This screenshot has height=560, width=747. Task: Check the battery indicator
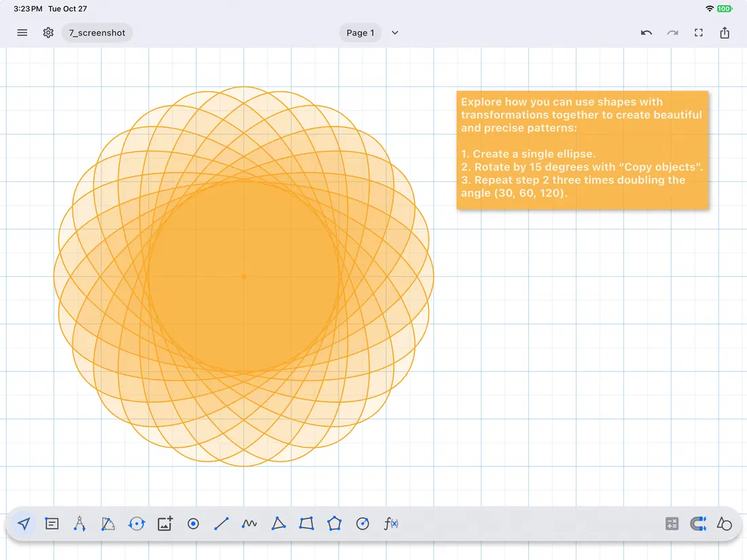pos(725,9)
